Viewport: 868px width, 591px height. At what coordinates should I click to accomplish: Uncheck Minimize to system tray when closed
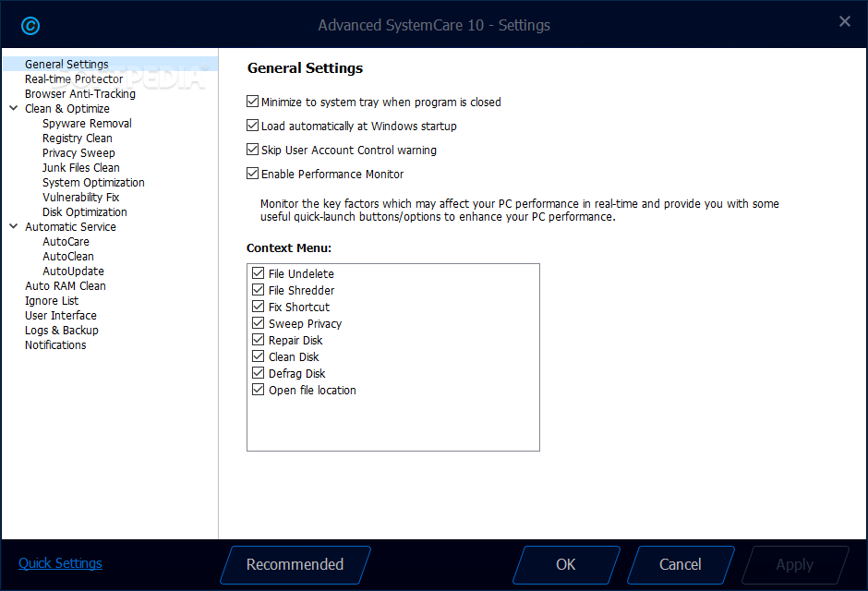pos(252,102)
